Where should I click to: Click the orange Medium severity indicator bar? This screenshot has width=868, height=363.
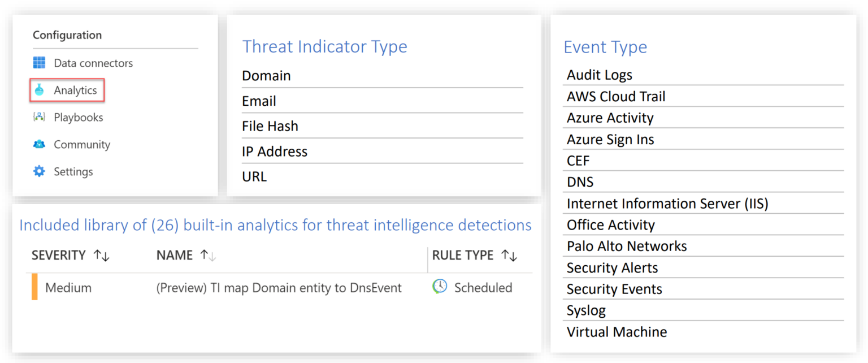point(34,287)
